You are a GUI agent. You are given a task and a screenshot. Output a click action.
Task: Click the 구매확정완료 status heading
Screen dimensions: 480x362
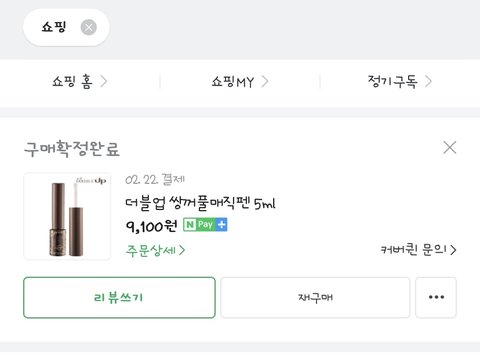click(72, 149)
